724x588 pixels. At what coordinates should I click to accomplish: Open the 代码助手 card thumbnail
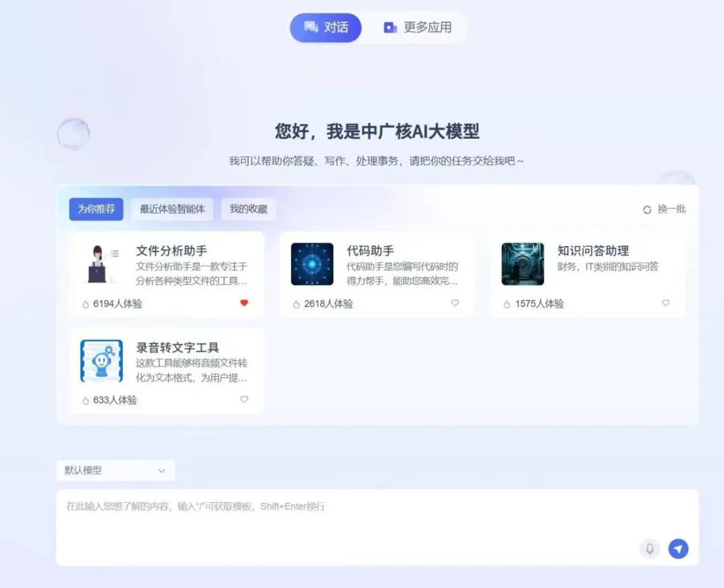[x=312, y=264]
